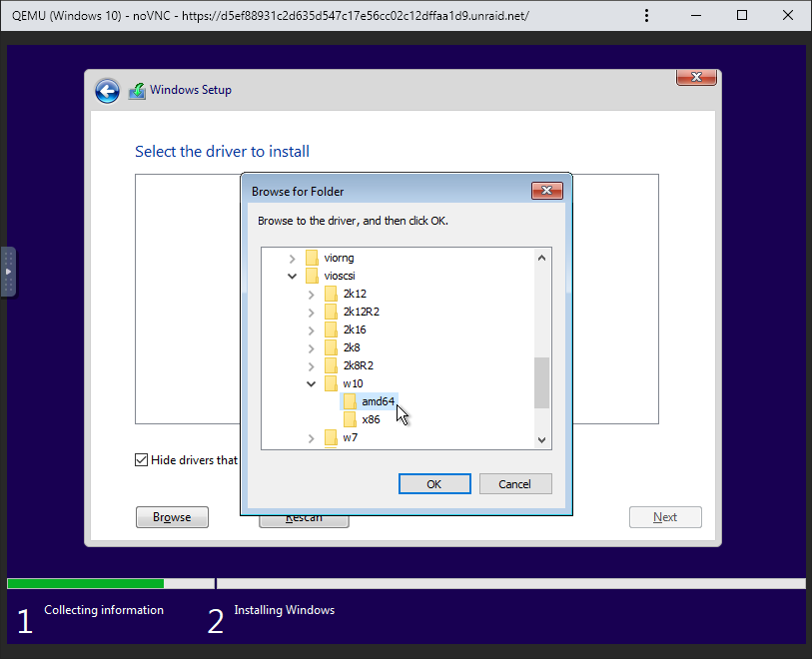Click the w10 folder icon

click(x=331, y=383)
